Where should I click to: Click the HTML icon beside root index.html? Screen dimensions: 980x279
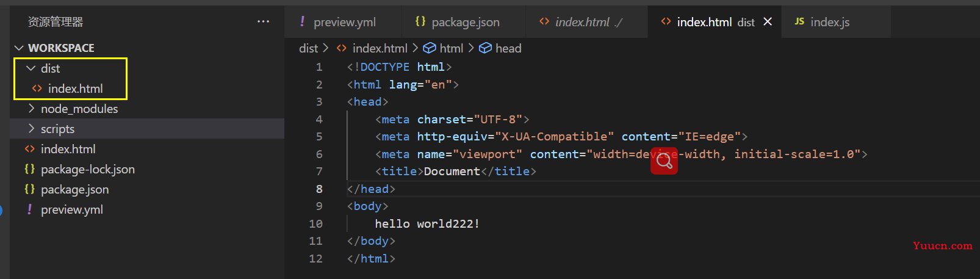tap(30, 149)
